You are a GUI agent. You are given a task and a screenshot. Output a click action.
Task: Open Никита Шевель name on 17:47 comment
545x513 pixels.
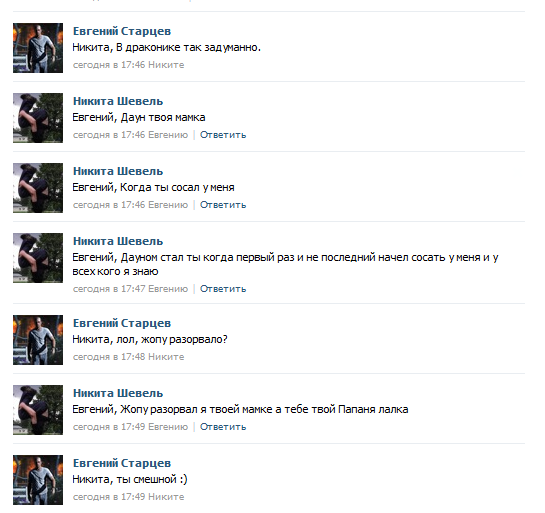pyautogui.click(x=118, y=241)
